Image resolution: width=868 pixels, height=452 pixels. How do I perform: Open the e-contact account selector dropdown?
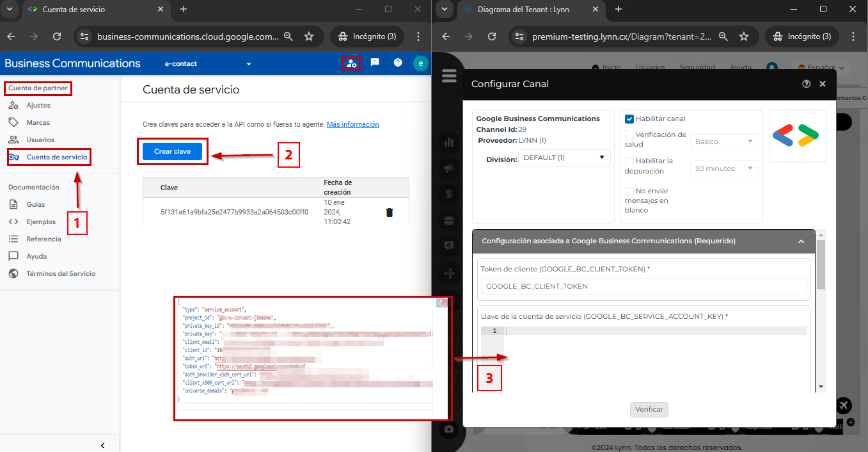point(208,63)
